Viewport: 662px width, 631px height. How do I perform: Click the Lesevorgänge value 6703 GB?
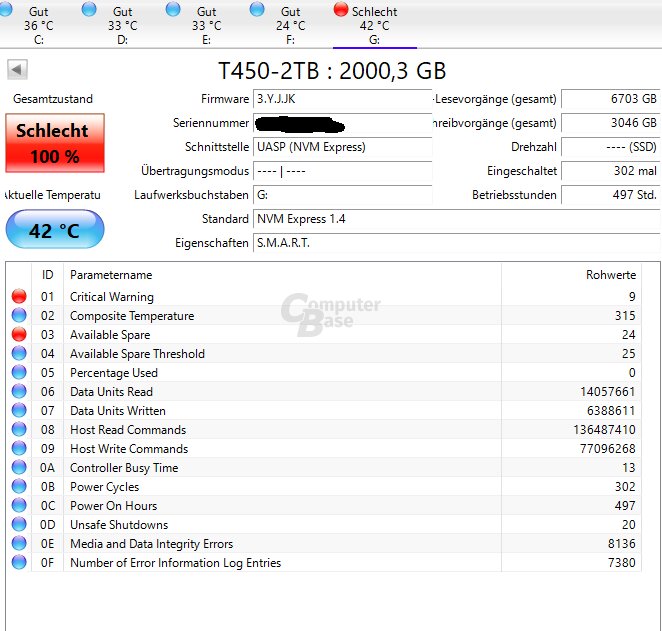pyautogui.click(x=610, y=99)
